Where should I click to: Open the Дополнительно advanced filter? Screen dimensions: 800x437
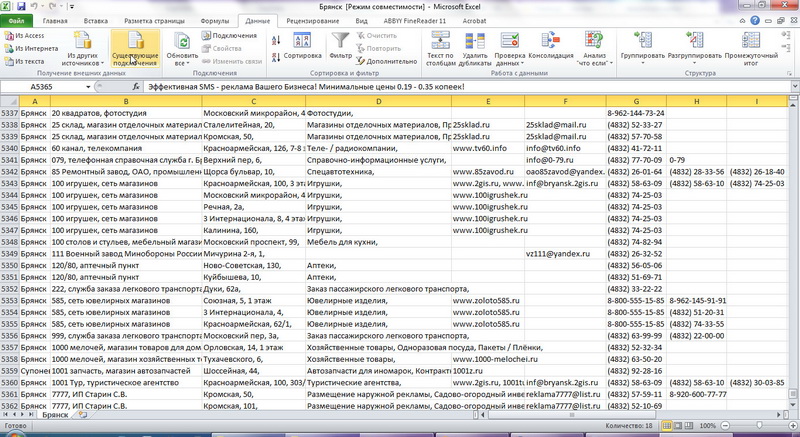387,61
